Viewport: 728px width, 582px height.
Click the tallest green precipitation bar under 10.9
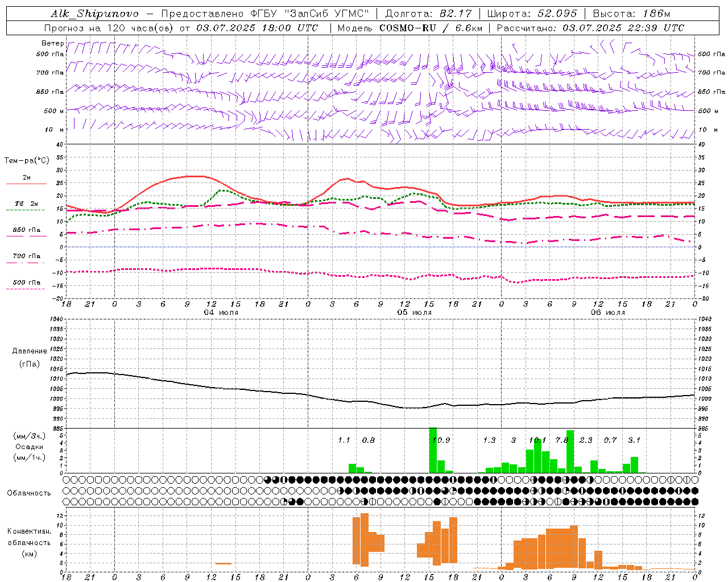[x=433, y=450]
